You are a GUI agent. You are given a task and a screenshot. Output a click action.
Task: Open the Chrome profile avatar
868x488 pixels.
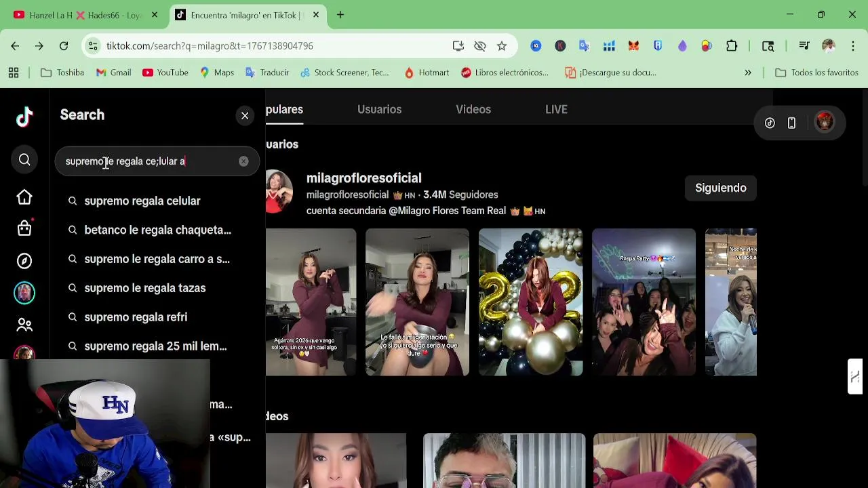click(x=828, y=46)
